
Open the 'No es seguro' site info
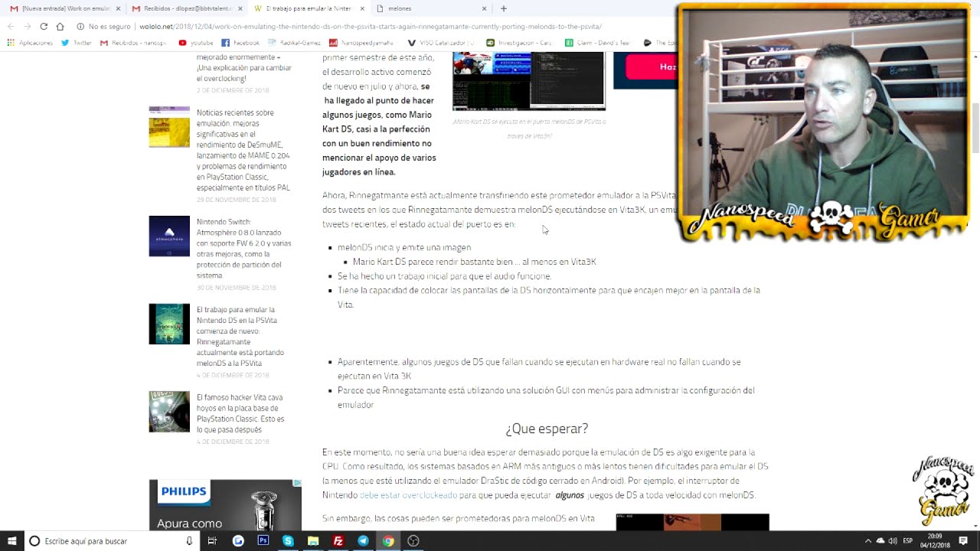[103, 26]
